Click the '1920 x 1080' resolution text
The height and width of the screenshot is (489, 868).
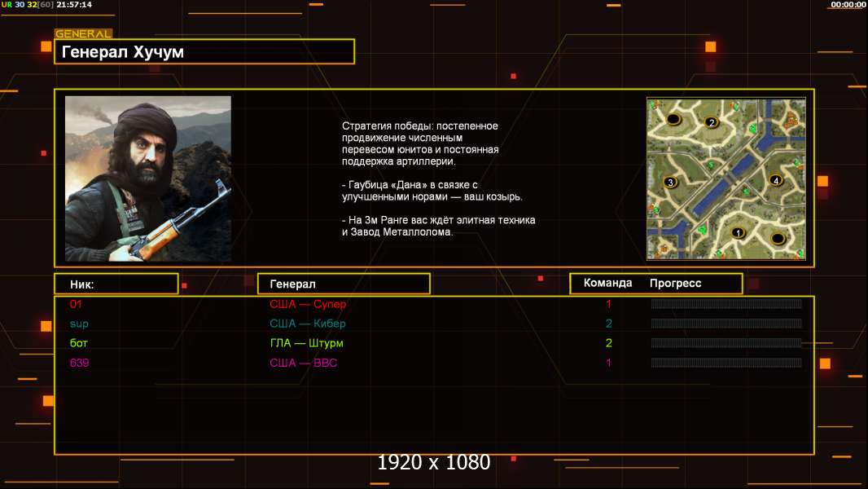pos(434,462)
